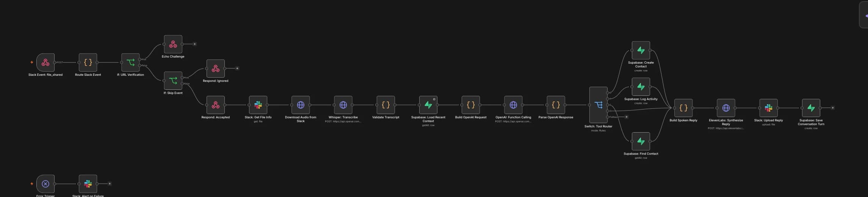Select the Slack Event: file_shared webhook node

tap(45, 63)
